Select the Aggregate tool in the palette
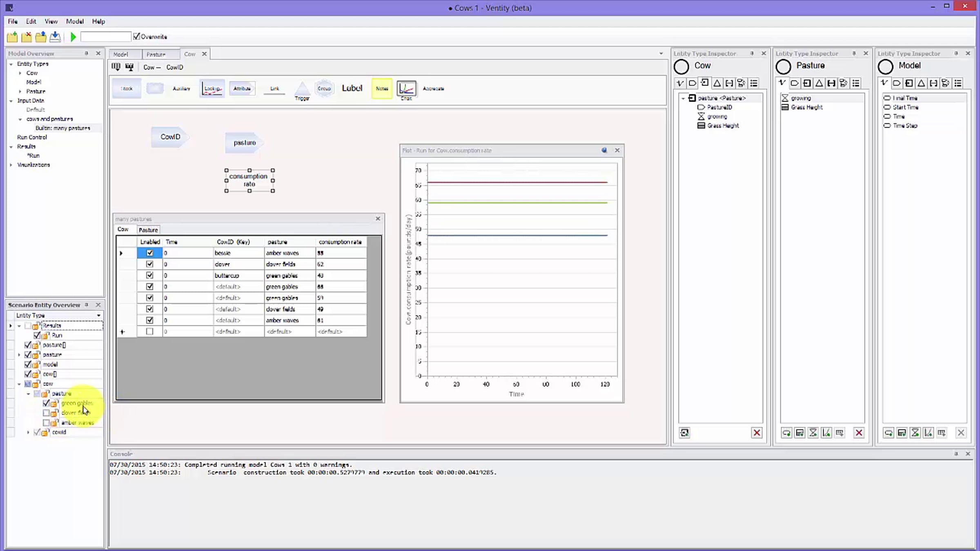 pyautogui.click(x=433, y=89)
